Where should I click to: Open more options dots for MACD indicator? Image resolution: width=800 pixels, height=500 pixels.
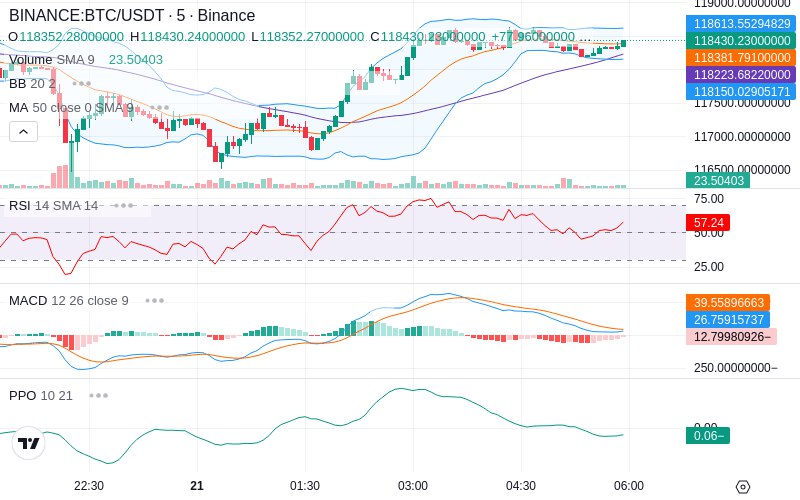[x=155, y=301]
